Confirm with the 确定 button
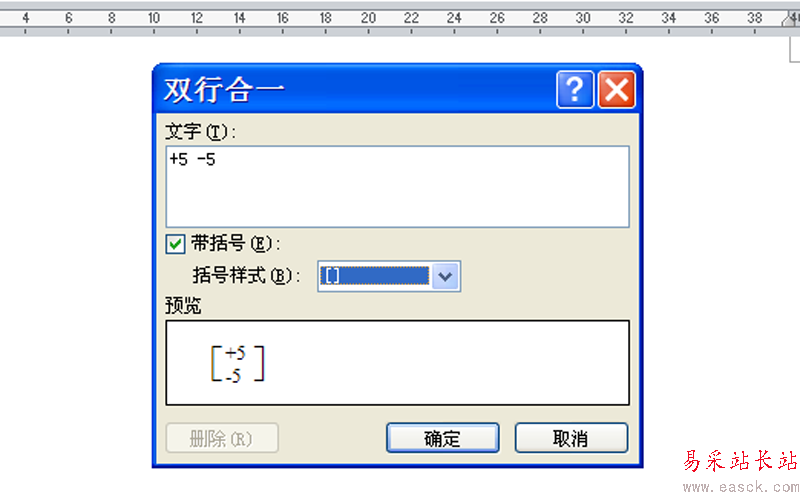Screen dimensions: 800x502 pos(442,438)
